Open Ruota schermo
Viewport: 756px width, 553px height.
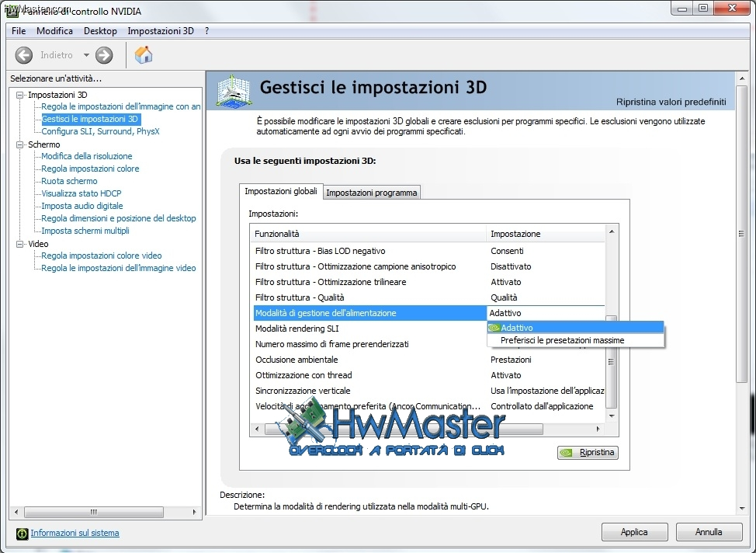coord(69,181)
